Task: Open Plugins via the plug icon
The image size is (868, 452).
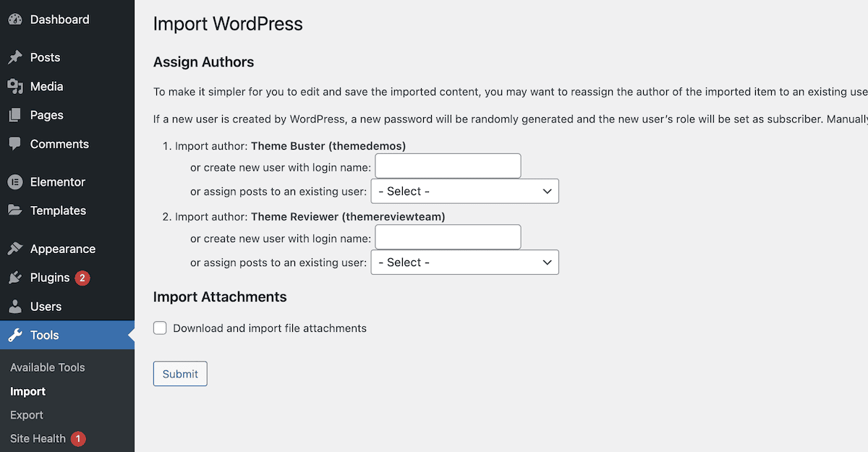Action: 16,278
